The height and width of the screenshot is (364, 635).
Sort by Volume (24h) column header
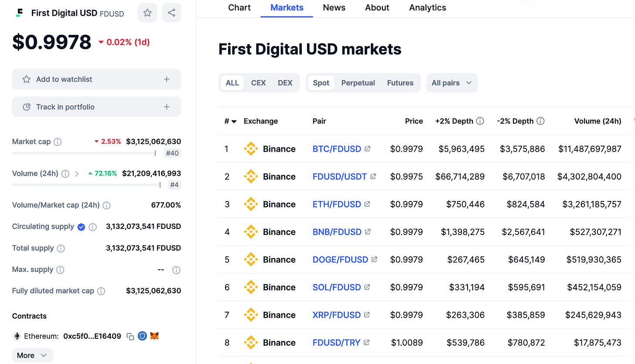597,121
